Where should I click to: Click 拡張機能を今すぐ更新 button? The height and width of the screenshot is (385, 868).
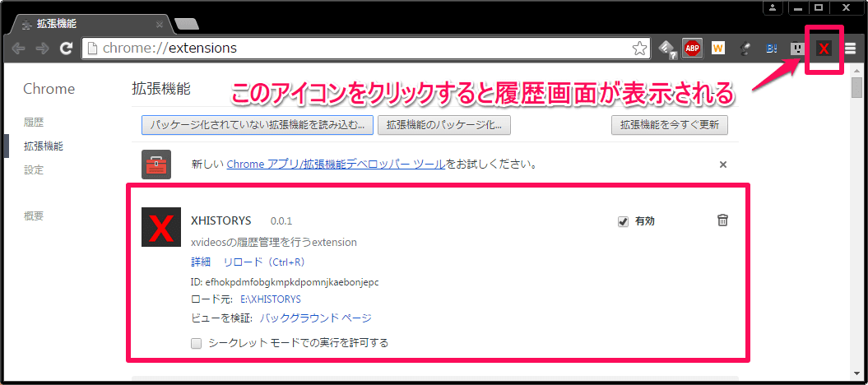pos(669,125)
